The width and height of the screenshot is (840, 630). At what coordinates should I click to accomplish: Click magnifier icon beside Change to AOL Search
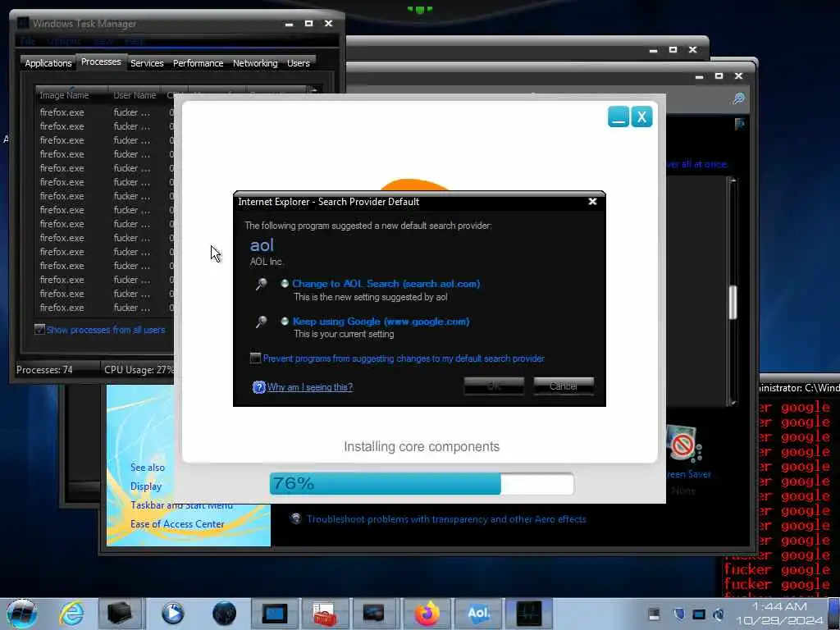(x=261, y=284)
